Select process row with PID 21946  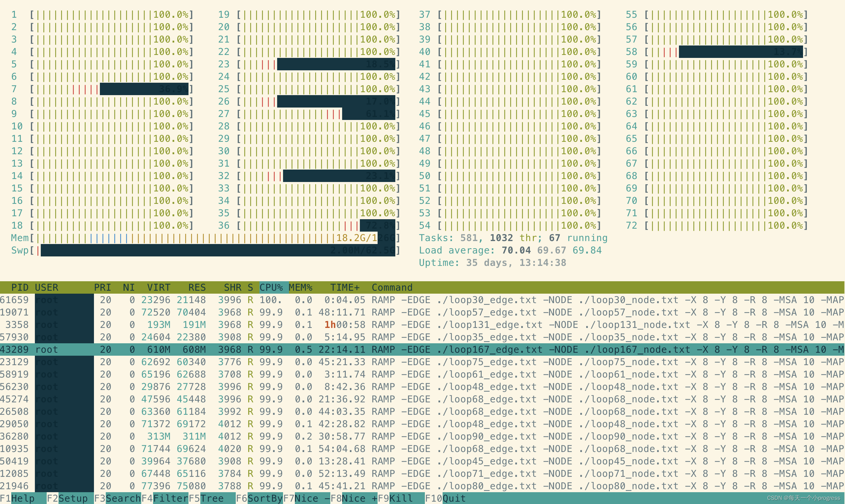click(422, 486)
